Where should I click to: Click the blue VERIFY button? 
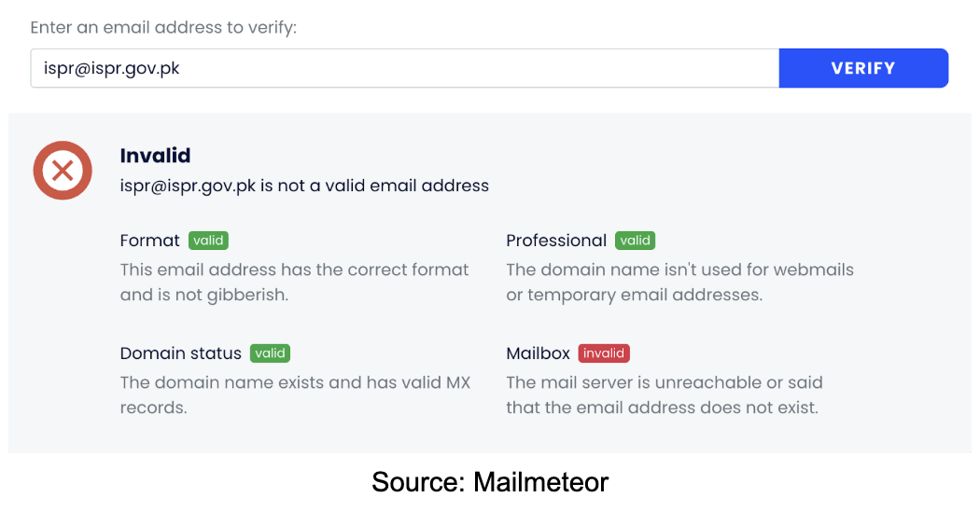click(x=863, y=68)
